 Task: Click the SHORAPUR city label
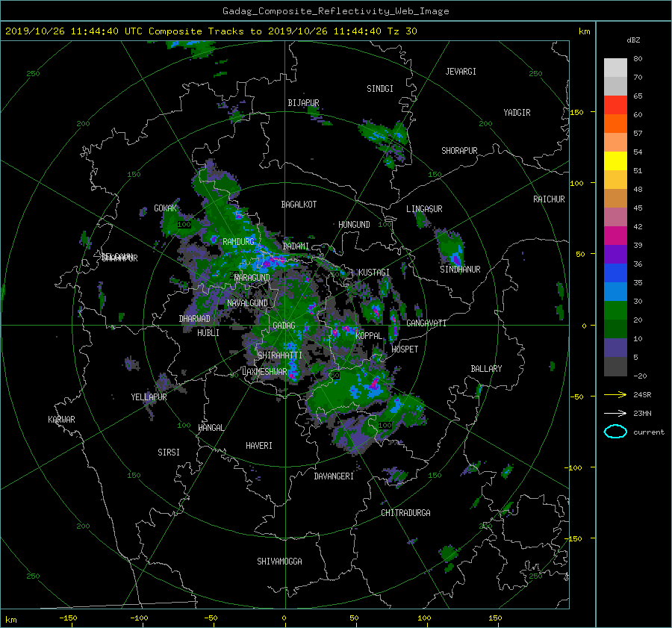click(x=459, y=151)
